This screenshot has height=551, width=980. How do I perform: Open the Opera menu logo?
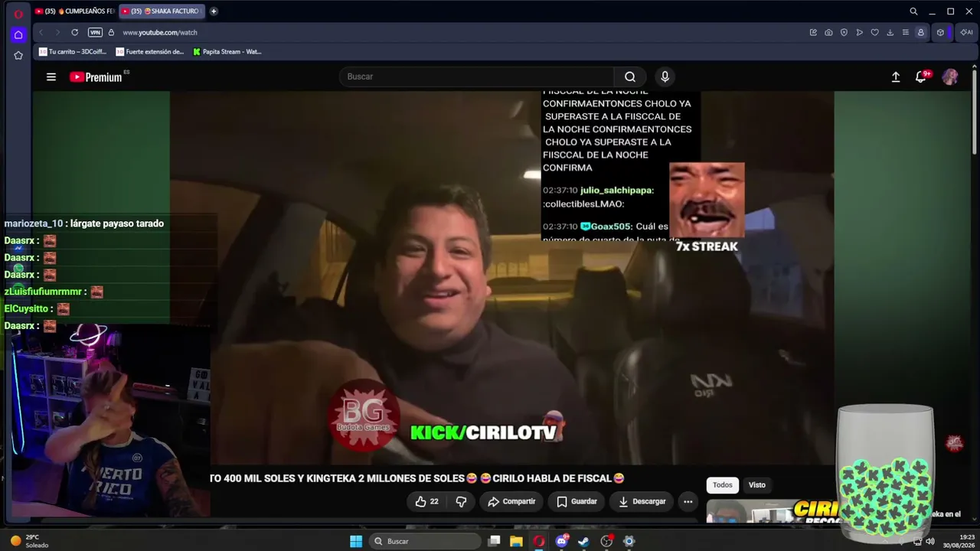point(18,13)
